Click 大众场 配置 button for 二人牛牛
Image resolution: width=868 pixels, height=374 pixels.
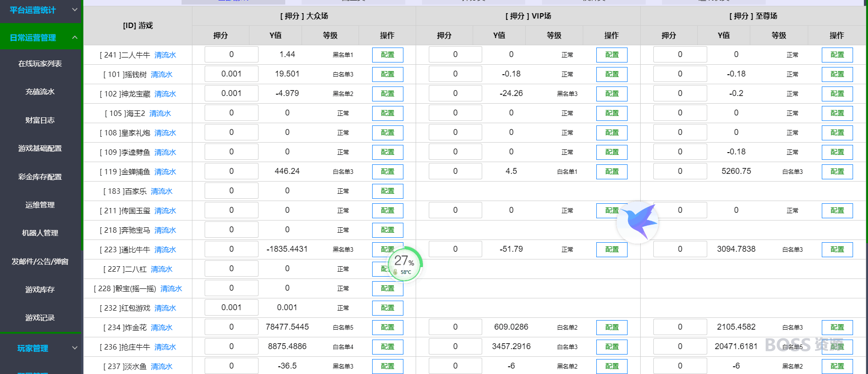(x=388, y=55)
